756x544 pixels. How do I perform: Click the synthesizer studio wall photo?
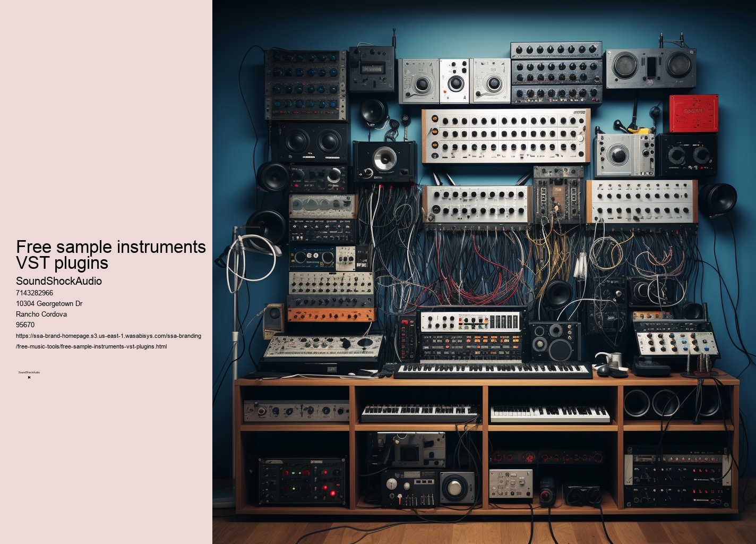(484, 272)
